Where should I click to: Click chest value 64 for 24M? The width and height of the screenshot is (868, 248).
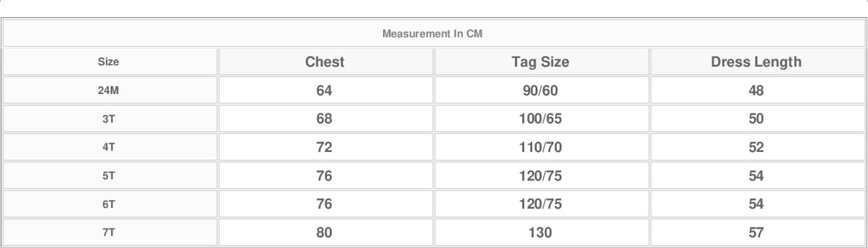325,90
